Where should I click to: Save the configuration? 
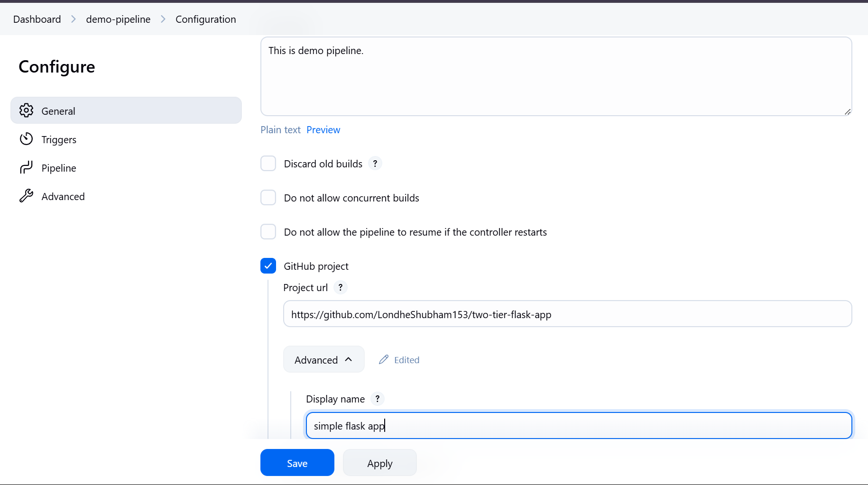point(297,463)
